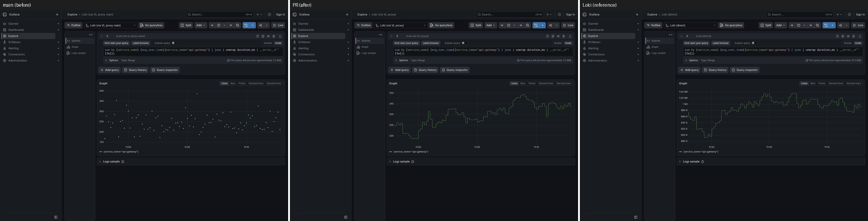
Task: Open the Add dropdown in the main (before) toolbar
Action: (x=200, y=25)
